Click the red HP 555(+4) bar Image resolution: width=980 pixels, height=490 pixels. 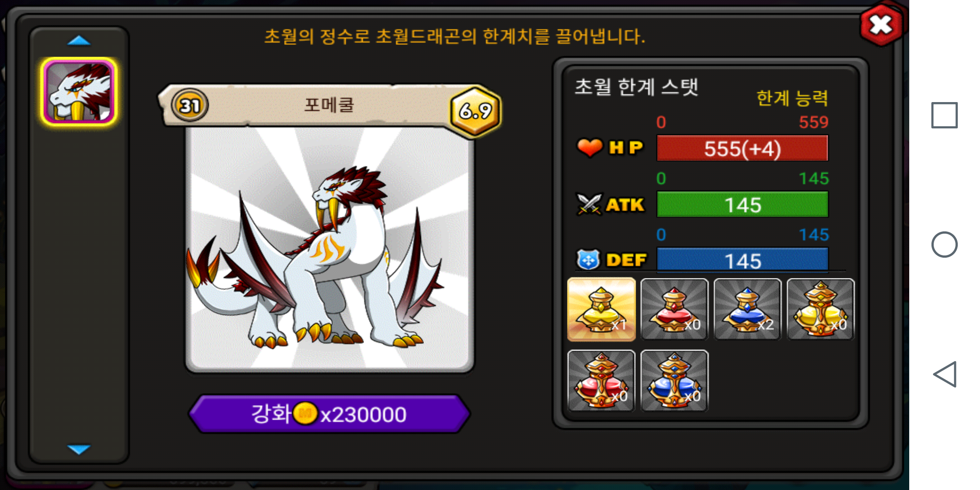click(x=742, y=148)
